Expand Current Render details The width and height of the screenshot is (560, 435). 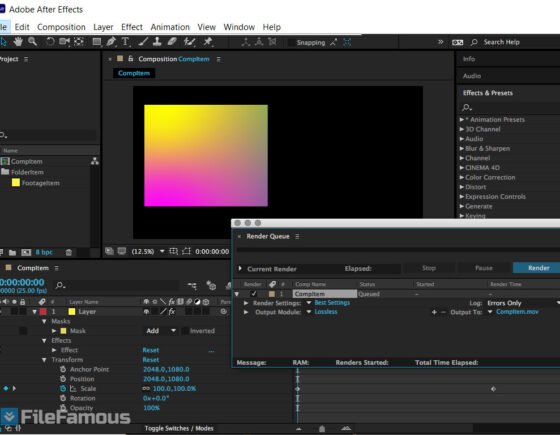[x=240, y=268]
